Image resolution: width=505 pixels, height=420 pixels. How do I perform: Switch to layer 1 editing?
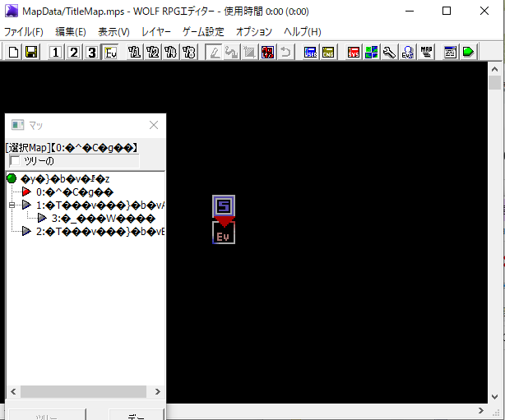(56, 52)
